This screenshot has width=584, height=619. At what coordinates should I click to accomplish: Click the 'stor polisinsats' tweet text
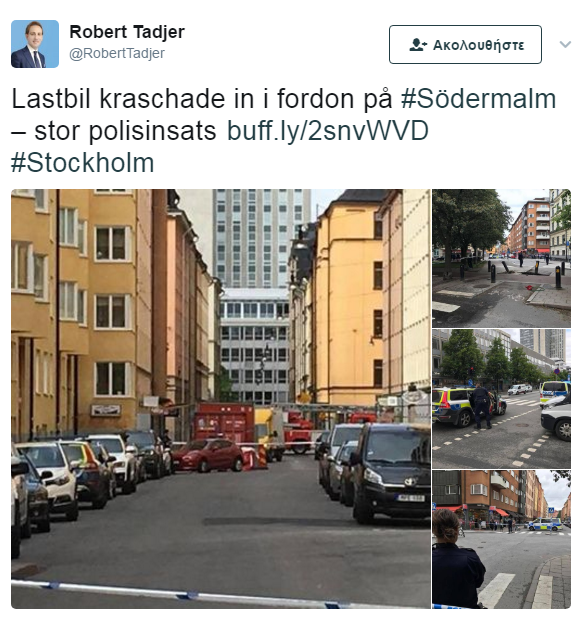[125, 131]
